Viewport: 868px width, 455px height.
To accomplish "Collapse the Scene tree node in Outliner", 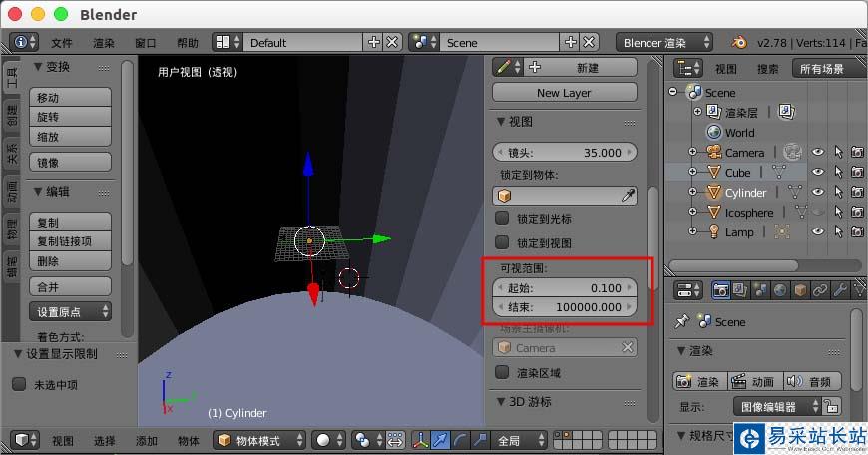I will pos(673,92).
